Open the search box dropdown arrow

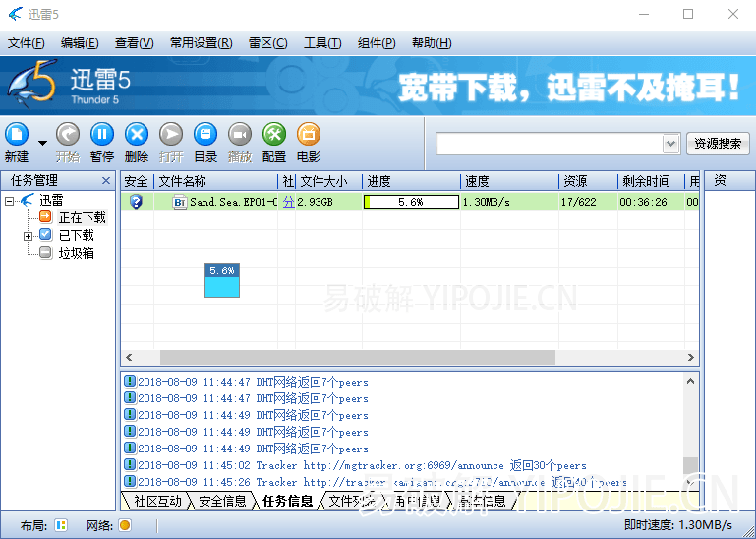tap(670, 144)
